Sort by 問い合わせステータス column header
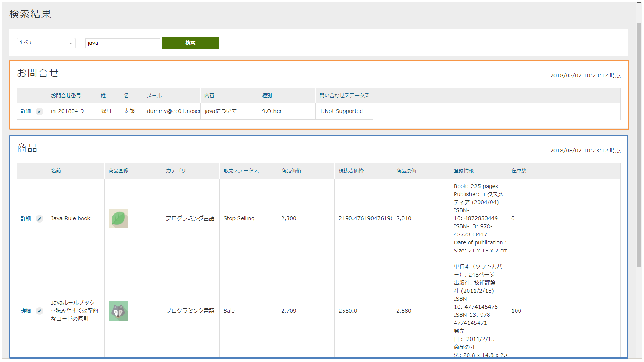Image resolution: width=644 pixels, height=362 pixels. click(344, 96)
